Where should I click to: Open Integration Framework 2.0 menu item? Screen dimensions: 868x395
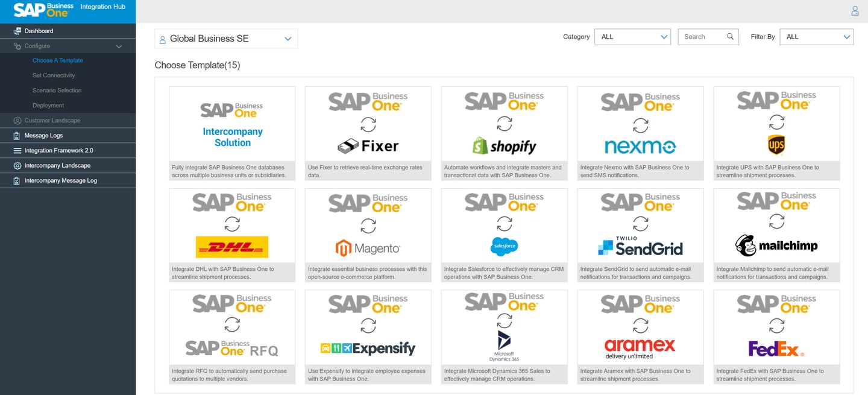point(68,151)
